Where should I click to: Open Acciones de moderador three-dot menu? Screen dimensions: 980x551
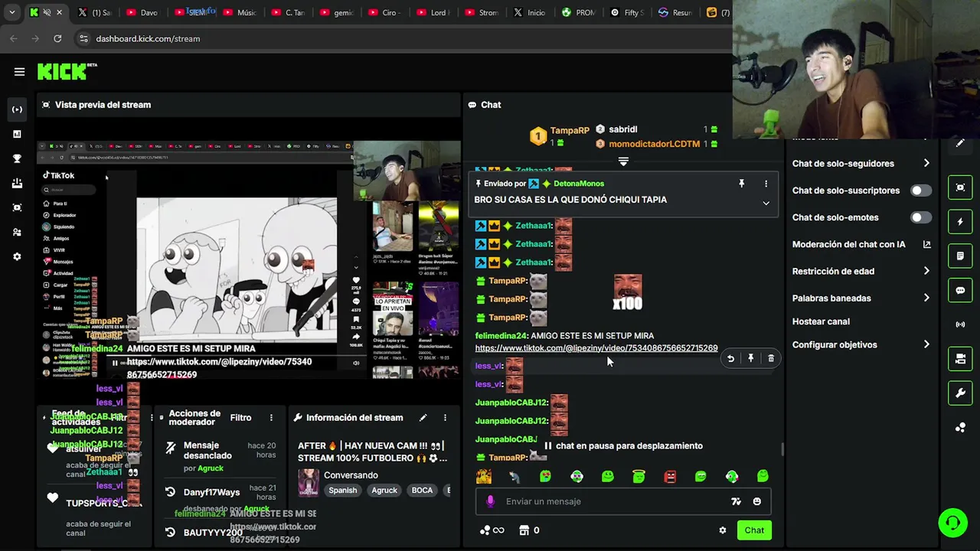coord(271,418)
